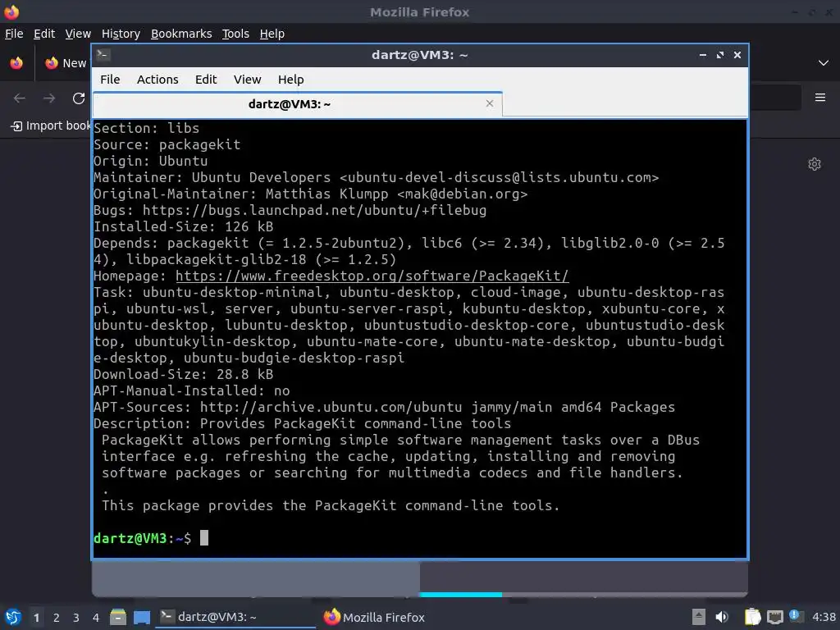This screenshot has width=840, height=630.
Task: Open the terminal Help menu
Action: coord(291,80)
